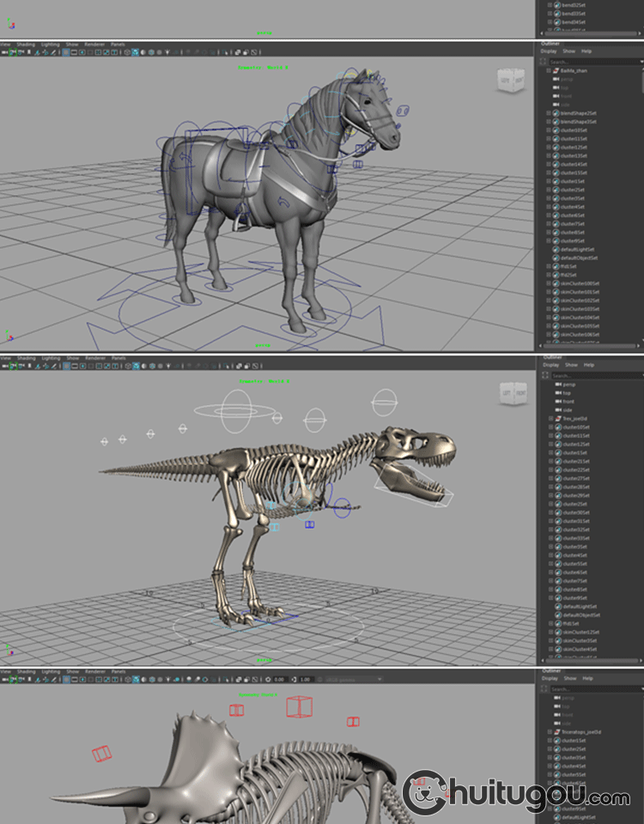Open Display menu in the horse Outliner

click(548, 51)
